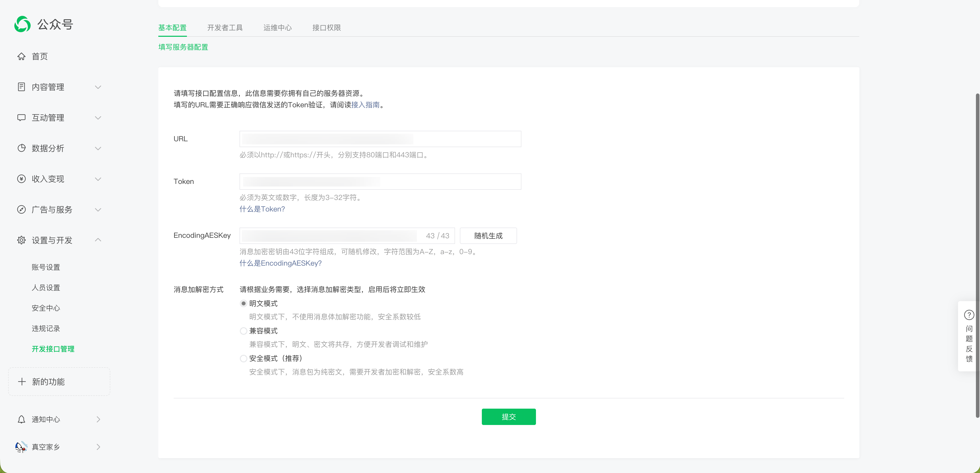Click the 数据分析 pie chart icon
The image size is (980, 473).
click(x=21, y=148)
